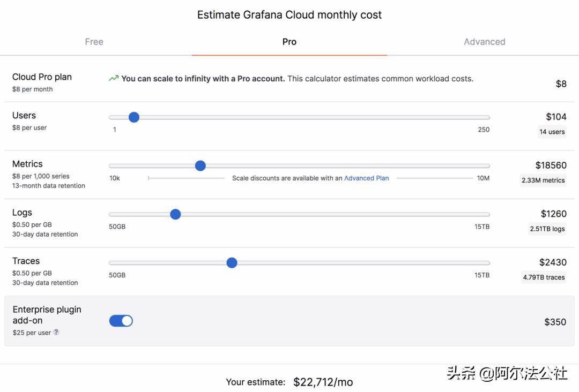The image size is (579, 392).
Task: Click the Metrics slider handle
Action: click(x=201, y=166)
